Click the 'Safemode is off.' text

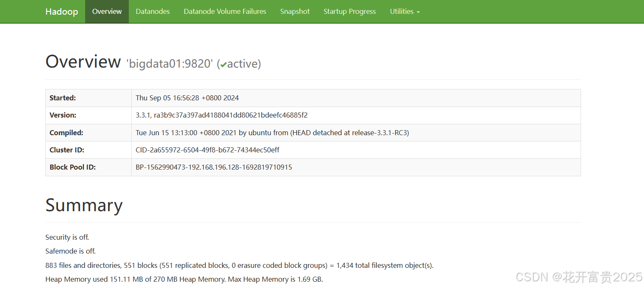click(x=70, y=251)
